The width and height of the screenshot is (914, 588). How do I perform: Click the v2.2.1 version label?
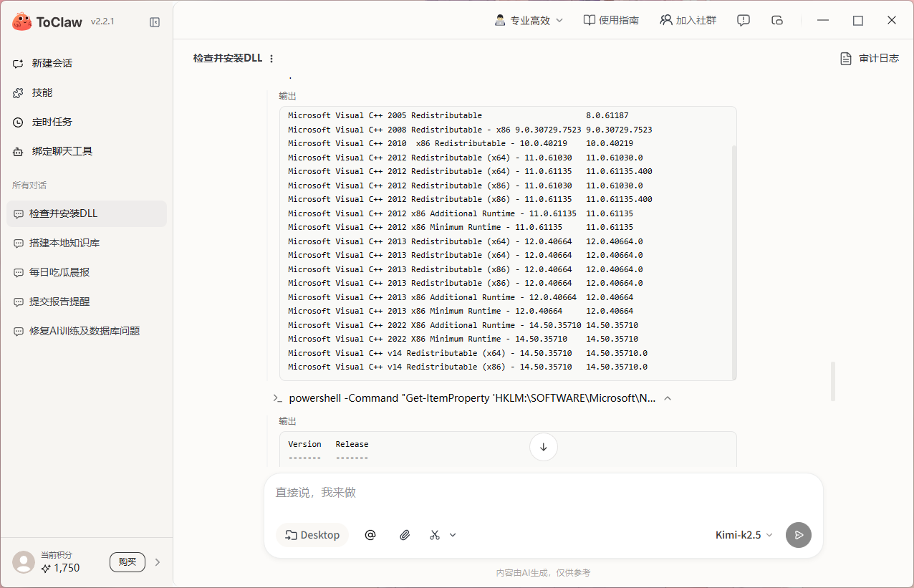tap(102, 21)
